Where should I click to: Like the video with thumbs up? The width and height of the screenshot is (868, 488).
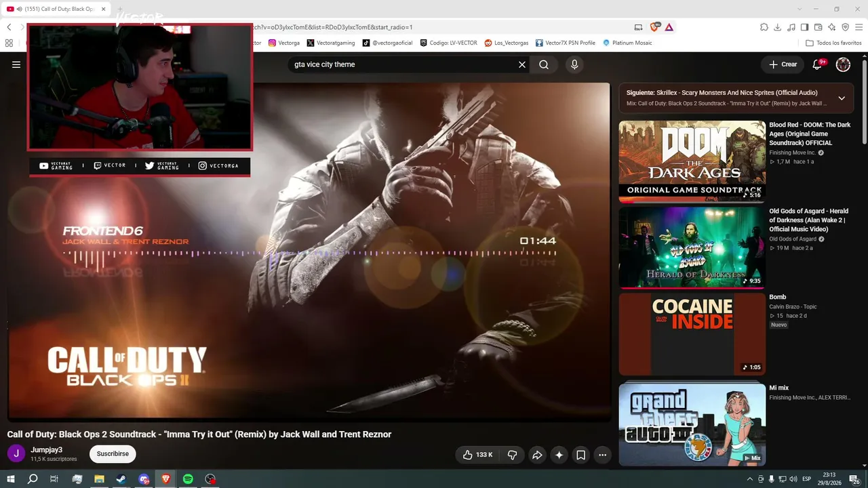click(477, 455)
